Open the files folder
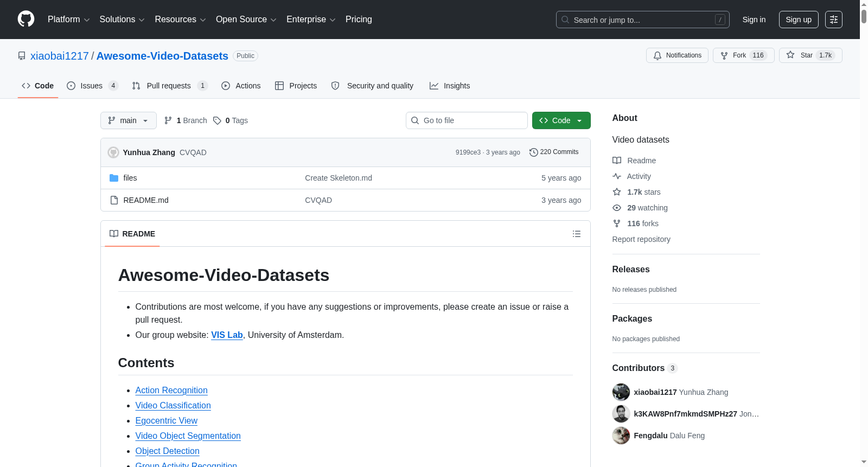 tap(130, 178)
